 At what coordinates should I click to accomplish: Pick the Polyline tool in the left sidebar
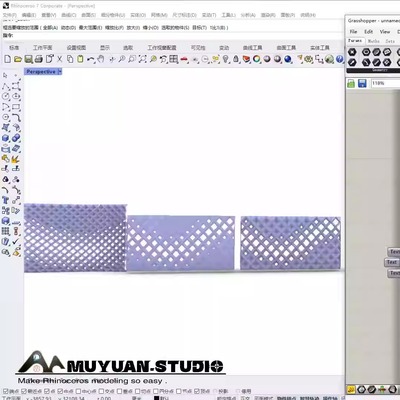click(x=6, y=87)
